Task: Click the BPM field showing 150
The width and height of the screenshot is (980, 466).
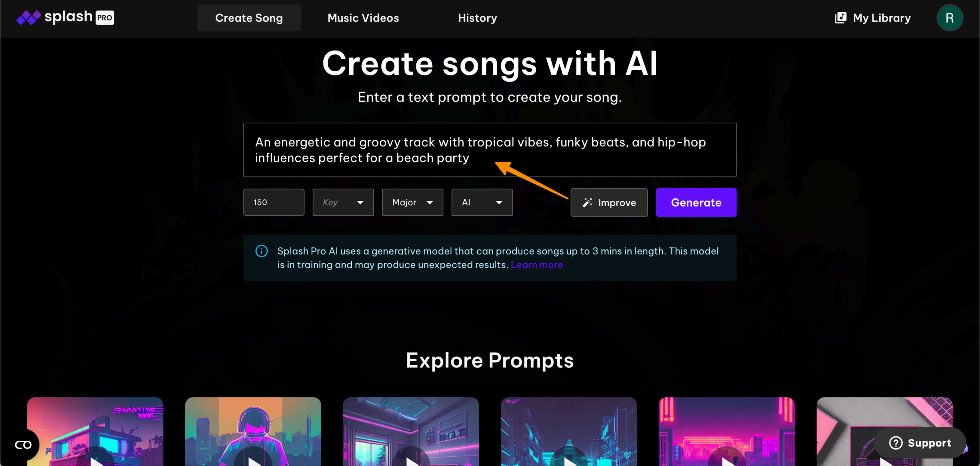Action: (274, 202)
